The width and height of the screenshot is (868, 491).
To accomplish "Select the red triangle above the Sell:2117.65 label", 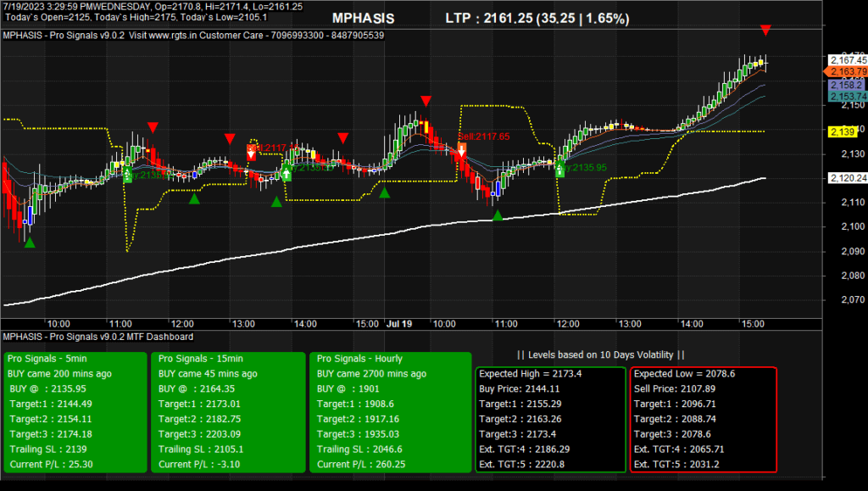I will 426,101.
